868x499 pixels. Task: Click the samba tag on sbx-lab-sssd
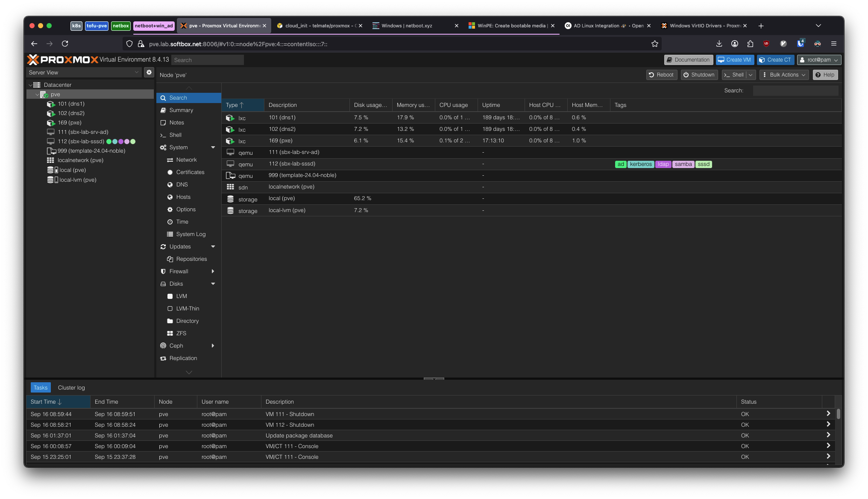click(x=683, y=164)
